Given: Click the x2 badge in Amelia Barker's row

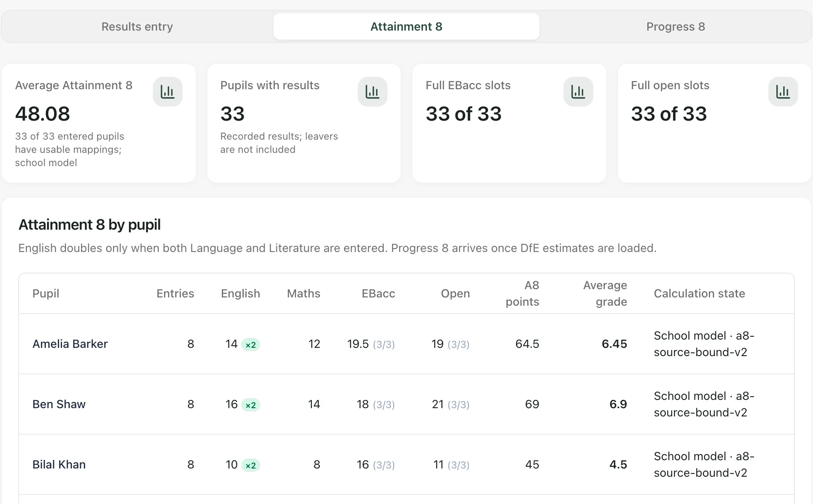Looking at the screenshot, I should [251, 345].
